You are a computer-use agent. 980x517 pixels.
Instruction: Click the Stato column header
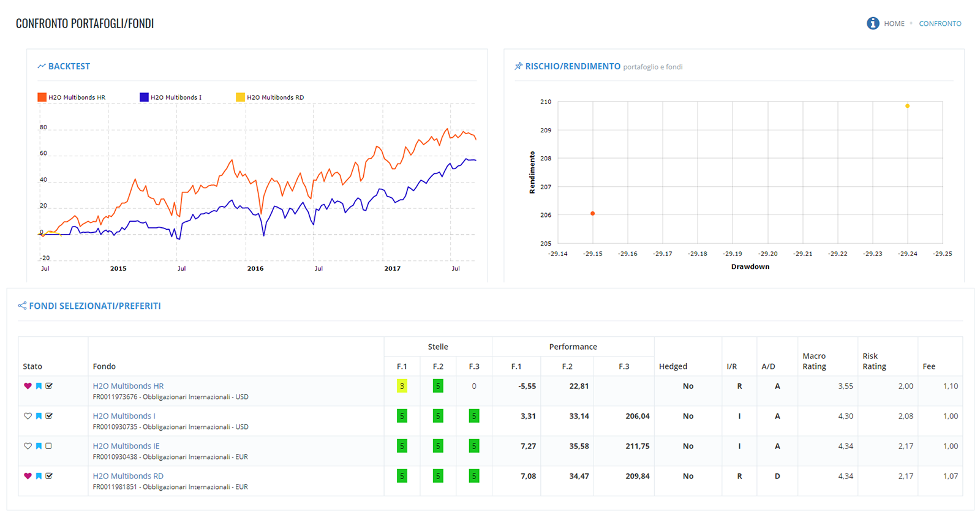tap(32, 366)
